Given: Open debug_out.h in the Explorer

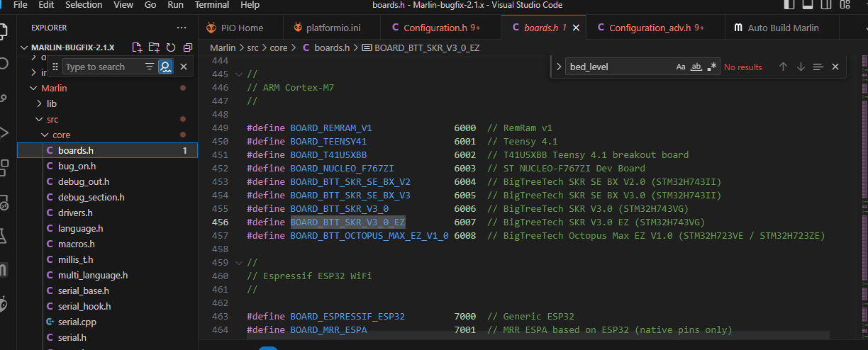Looking at the screenshot, I should [x=108, y=181].
